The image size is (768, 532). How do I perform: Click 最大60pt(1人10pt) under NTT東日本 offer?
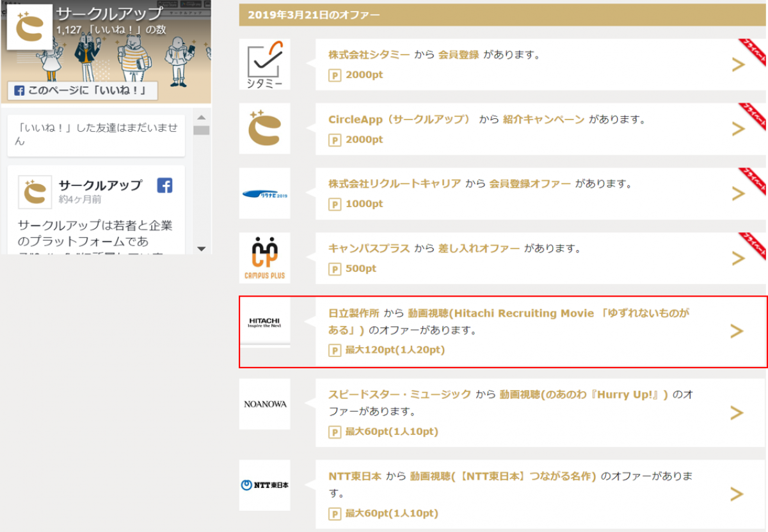(x=392, y=513)
